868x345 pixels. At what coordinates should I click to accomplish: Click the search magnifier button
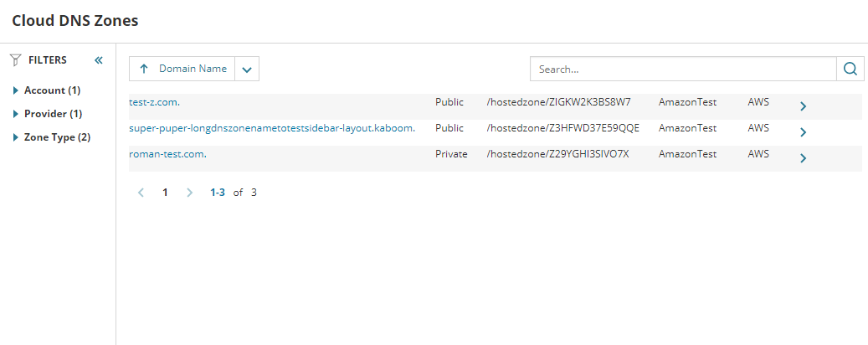point(850,69)
